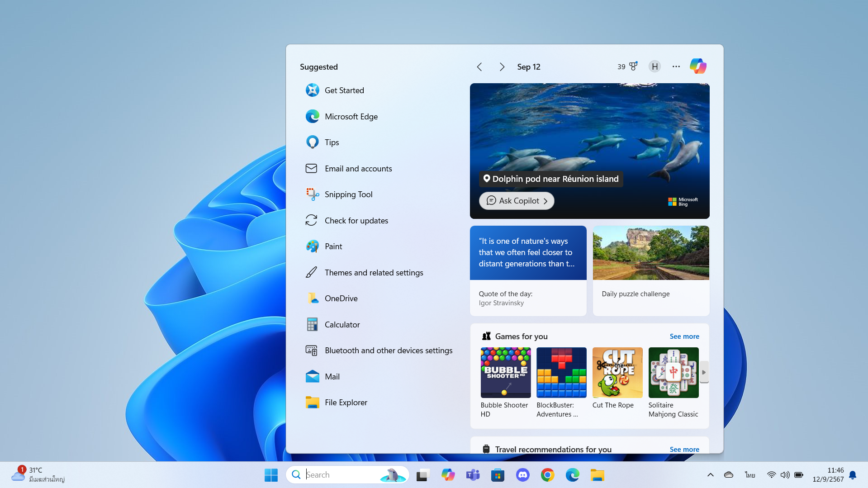868x488 pixels.
Task: Go to previous day arrow
Action: [x=479, y=67]
